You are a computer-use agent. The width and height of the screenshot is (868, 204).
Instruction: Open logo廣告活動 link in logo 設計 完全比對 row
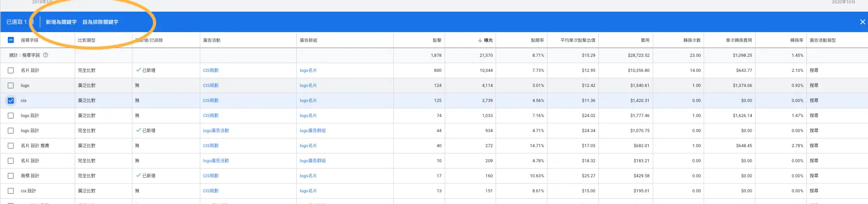216,131
